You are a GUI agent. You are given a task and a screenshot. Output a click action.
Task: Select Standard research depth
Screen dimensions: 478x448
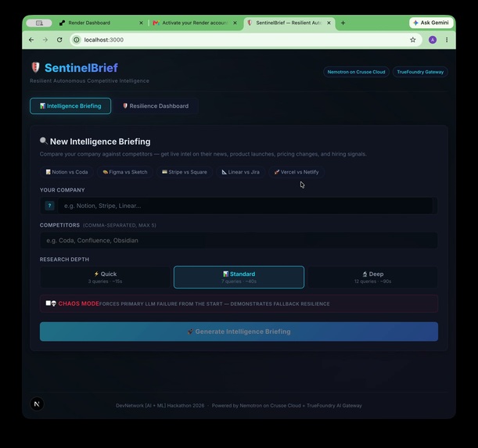point(239,277)
